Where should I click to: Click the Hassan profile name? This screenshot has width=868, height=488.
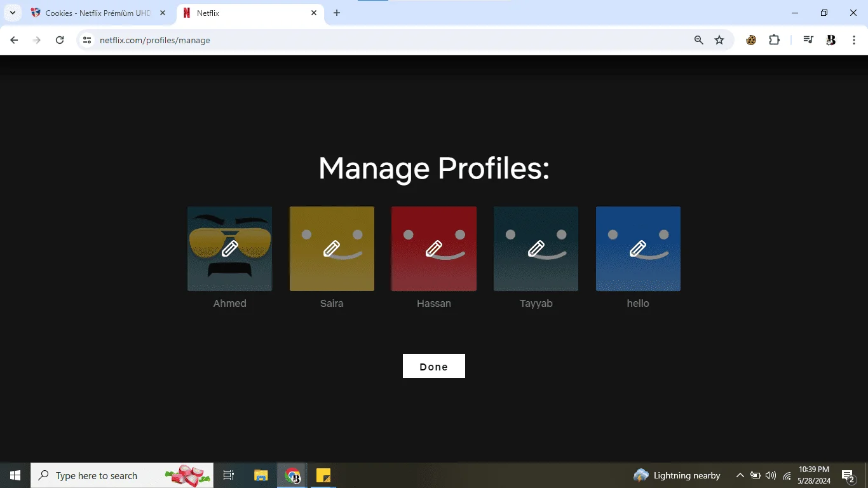point(434,303)
